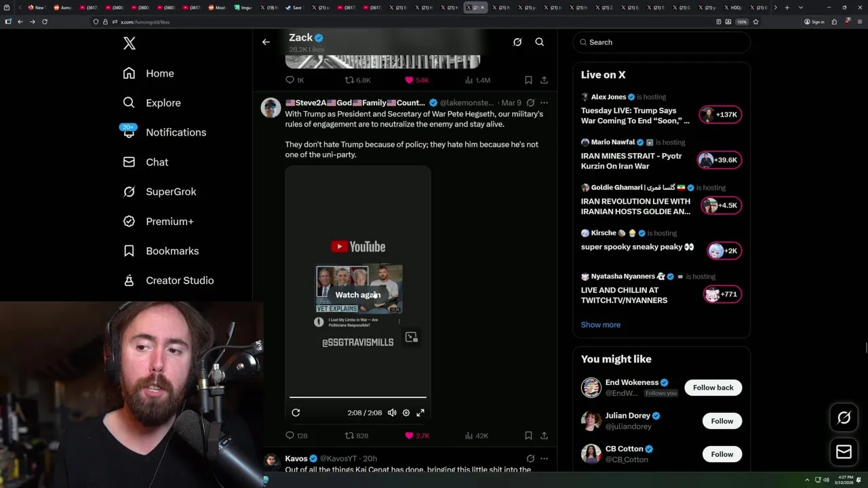The height and width of the screenshot is (488, 868).
Task: Go back from Zack's profile
Action: (266, 42)
